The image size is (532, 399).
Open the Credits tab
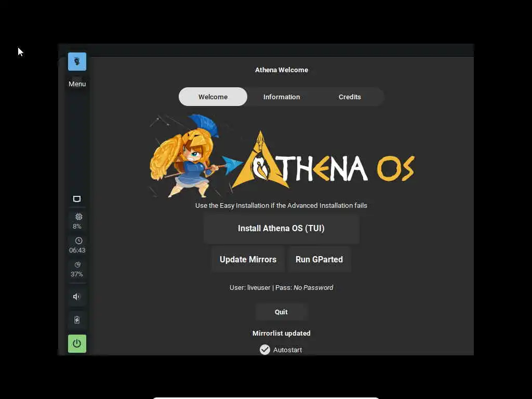tap(350, 97)
